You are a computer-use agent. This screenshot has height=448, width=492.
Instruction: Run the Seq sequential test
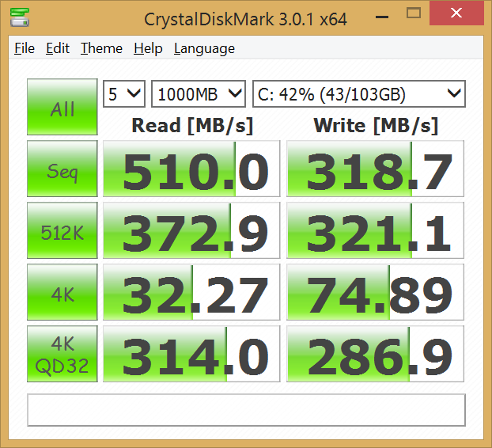click(x=62, y=169)
